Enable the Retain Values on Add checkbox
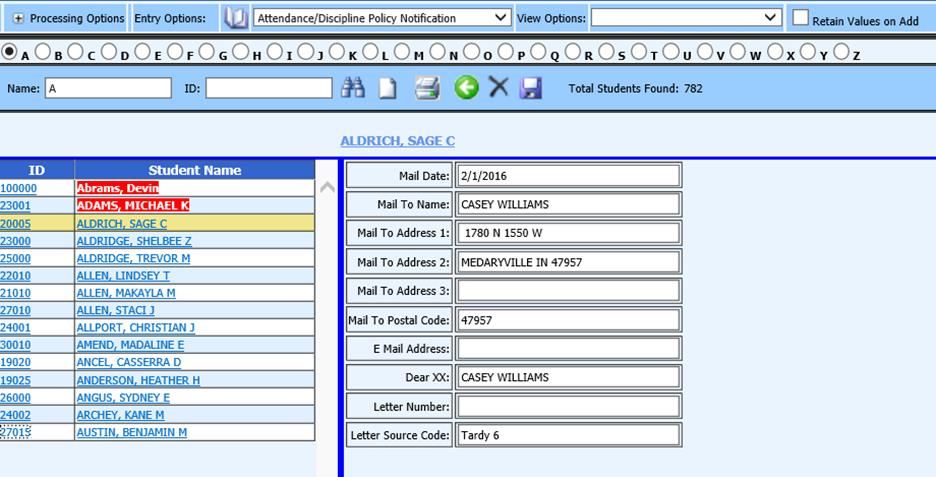The image size is (936, 477). (x=800, y=18)
